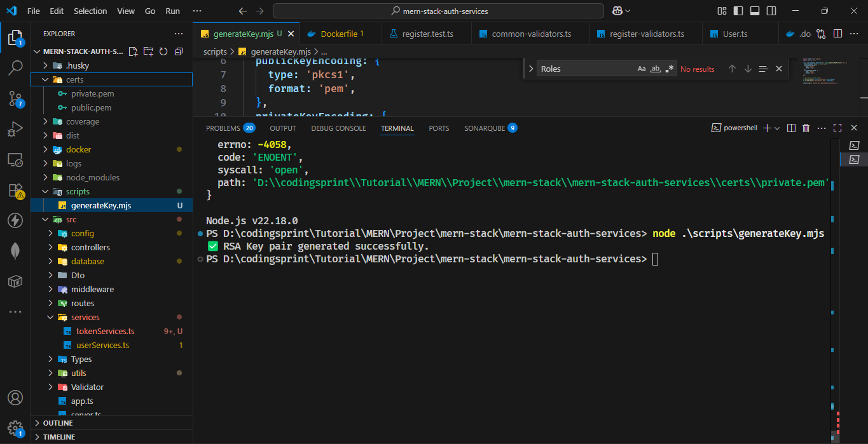
Task: Toggle the primary side bar layout button
Action: pyautogui.click(x=738, y=11)
